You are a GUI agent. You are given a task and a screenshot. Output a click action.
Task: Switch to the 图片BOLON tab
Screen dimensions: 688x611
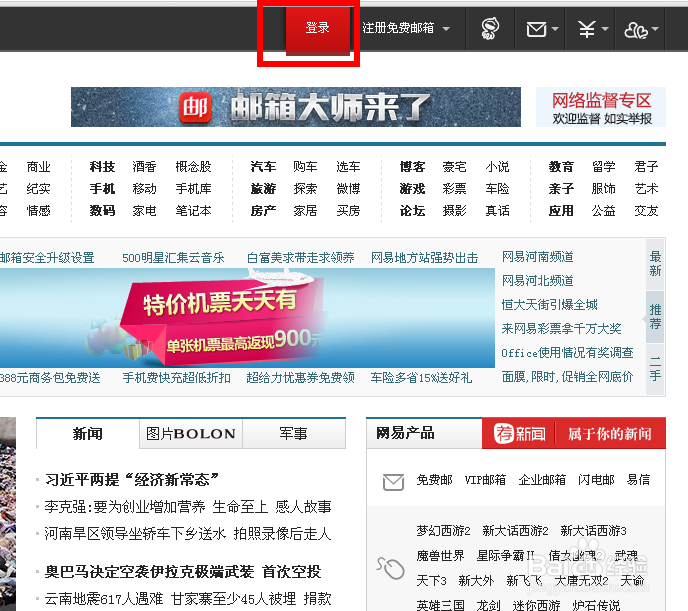point(191,433)
